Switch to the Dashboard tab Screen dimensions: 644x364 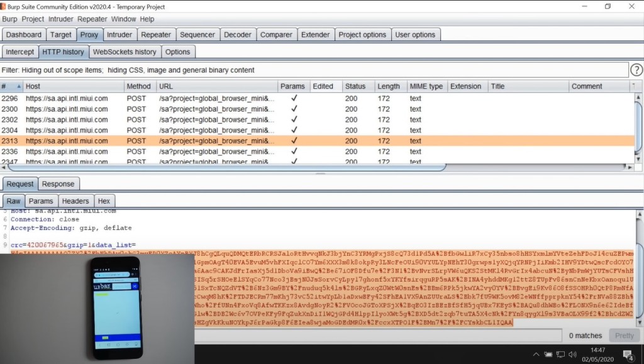24,35
